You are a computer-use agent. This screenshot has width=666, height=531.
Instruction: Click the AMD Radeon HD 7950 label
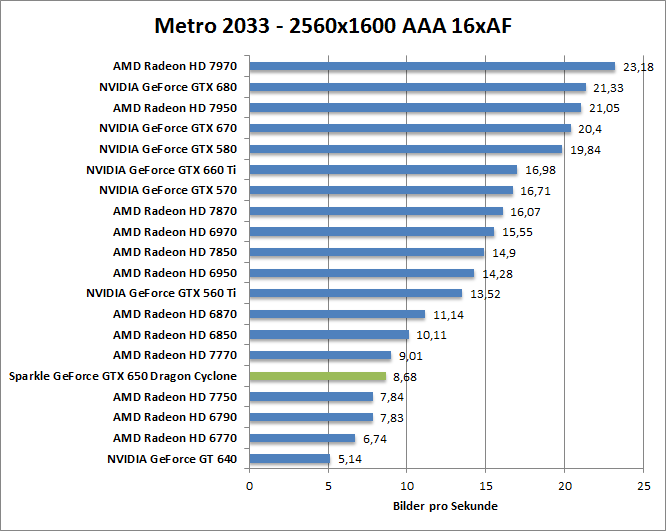point(174,107)
